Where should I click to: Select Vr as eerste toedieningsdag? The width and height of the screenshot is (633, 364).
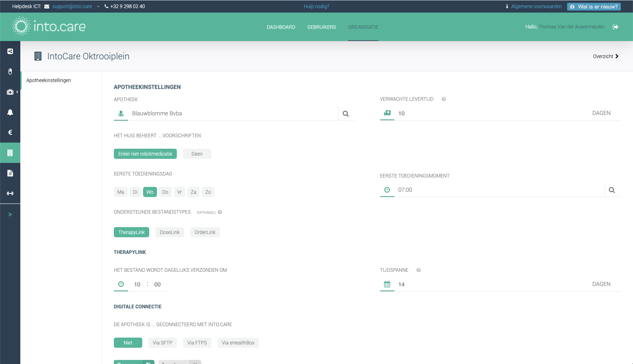[x=179, y=192]
